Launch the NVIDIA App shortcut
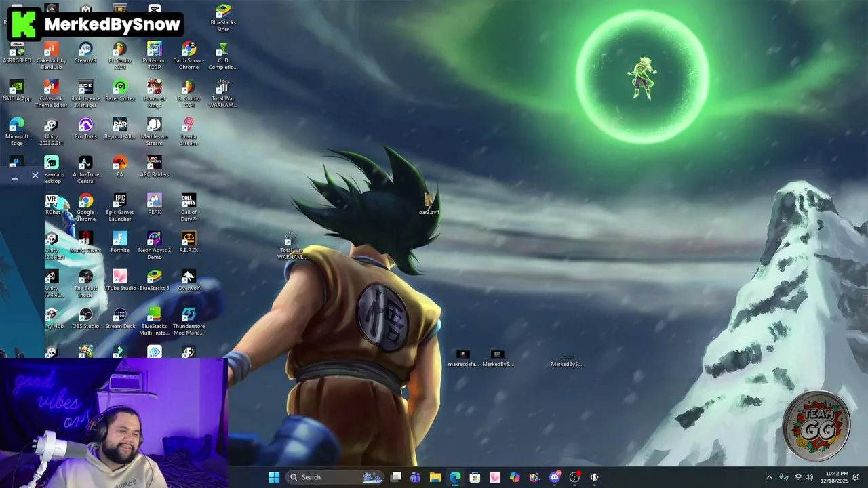Image resolution: width=868 pixels, height=488 pixels. [x=17, y=91]
